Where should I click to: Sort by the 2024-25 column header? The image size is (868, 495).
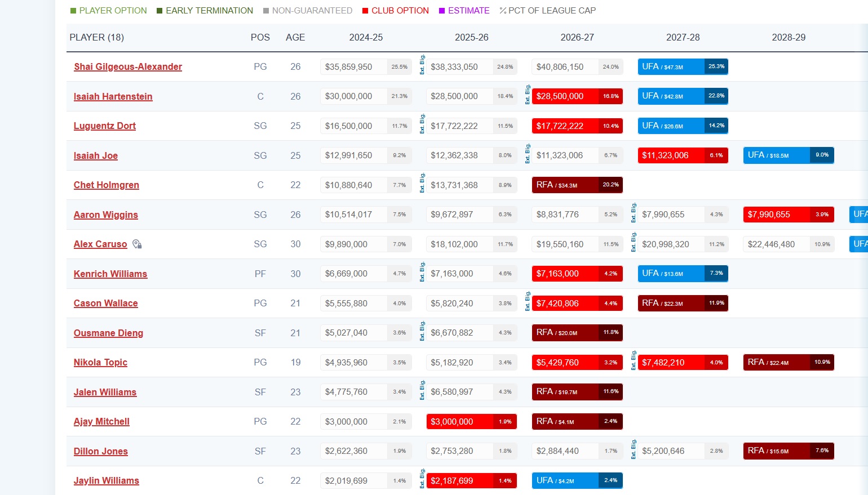tap(366, 37)
